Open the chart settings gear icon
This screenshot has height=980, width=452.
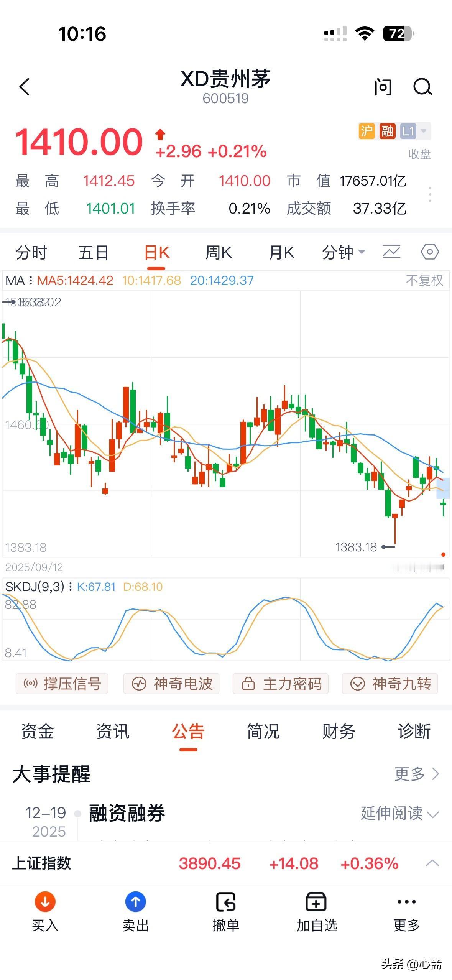[430, 252]
